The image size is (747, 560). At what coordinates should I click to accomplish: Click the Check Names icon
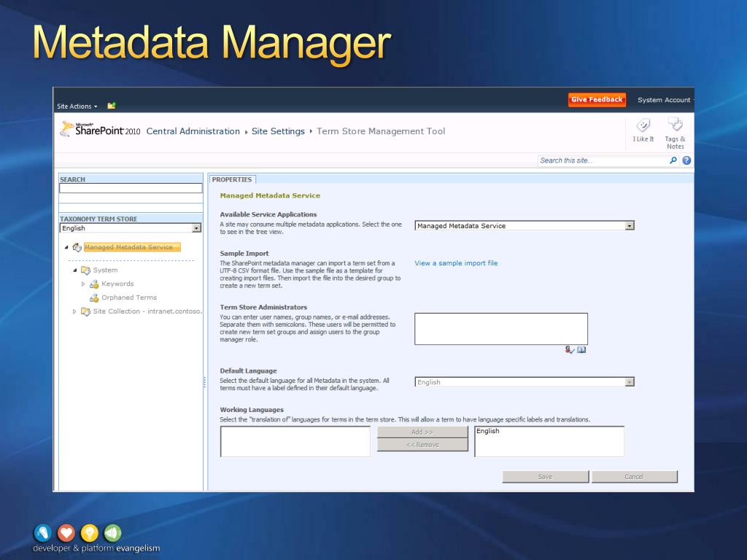coord(570,350)
